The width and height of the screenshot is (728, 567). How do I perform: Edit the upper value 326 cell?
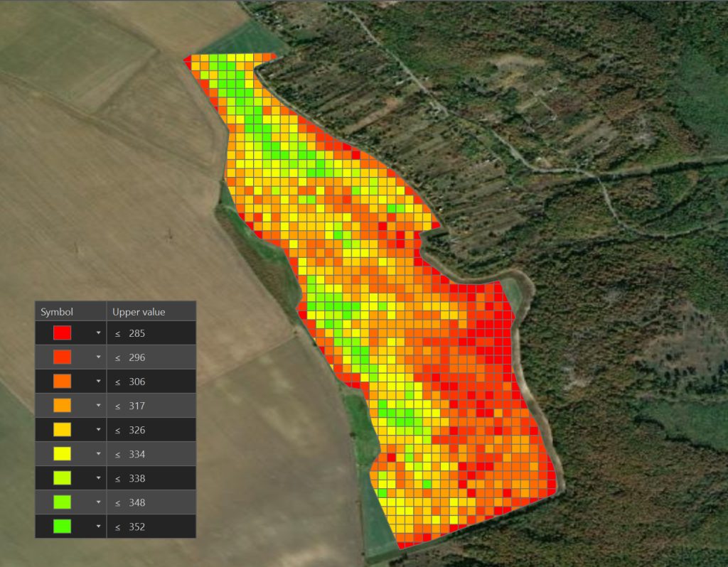point(137,430)
